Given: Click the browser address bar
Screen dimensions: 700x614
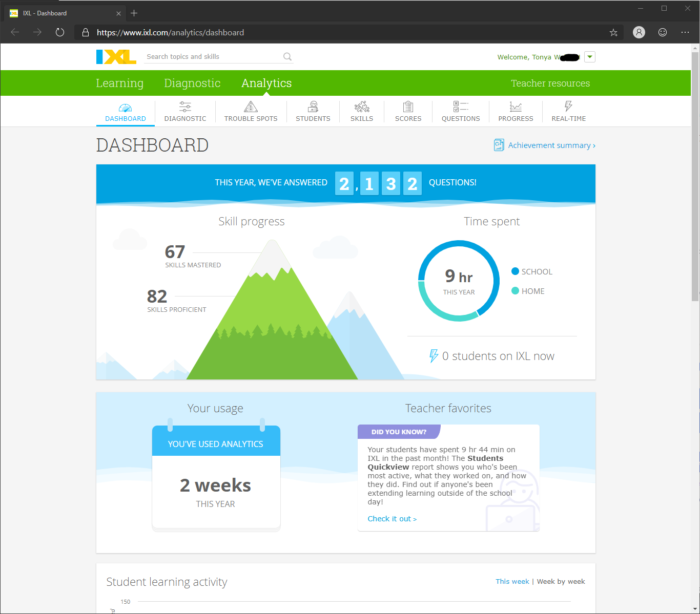Looking at the screenshot, I should pos(348,32).
